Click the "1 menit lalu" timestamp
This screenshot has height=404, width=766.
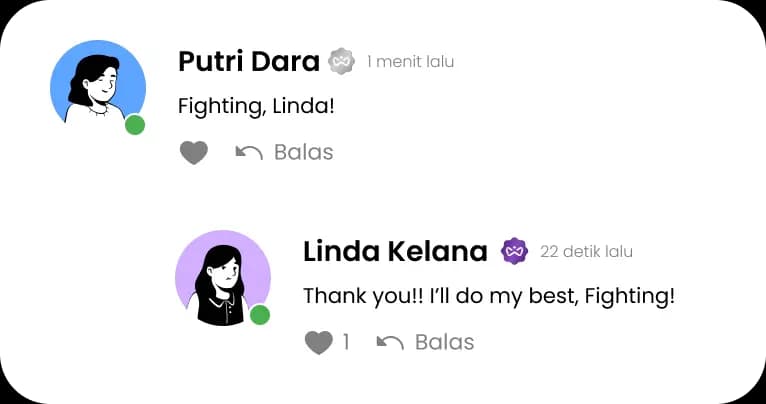click(410, 62)
